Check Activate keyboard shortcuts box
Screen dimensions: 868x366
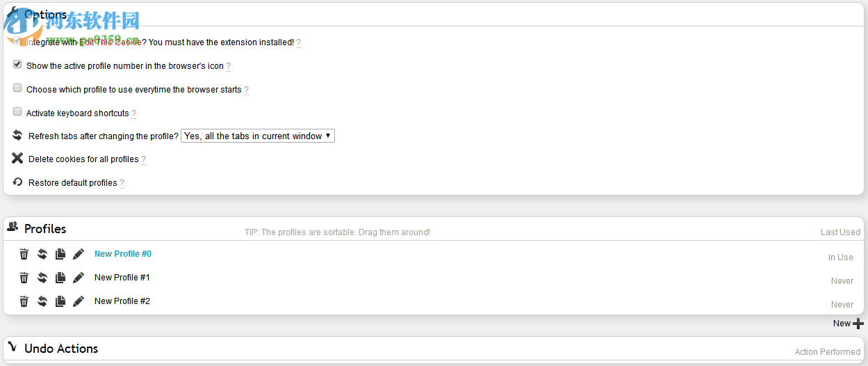(x=17, y=111)
